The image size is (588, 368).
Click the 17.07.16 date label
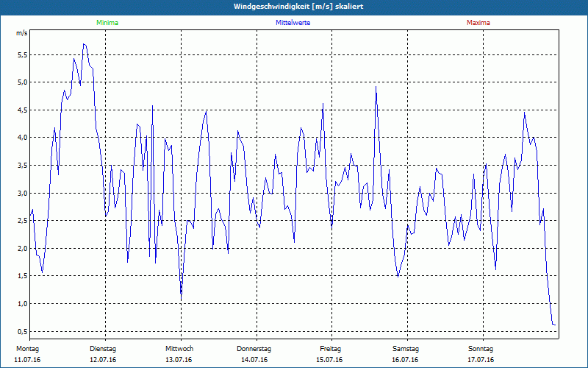(481, 360)
